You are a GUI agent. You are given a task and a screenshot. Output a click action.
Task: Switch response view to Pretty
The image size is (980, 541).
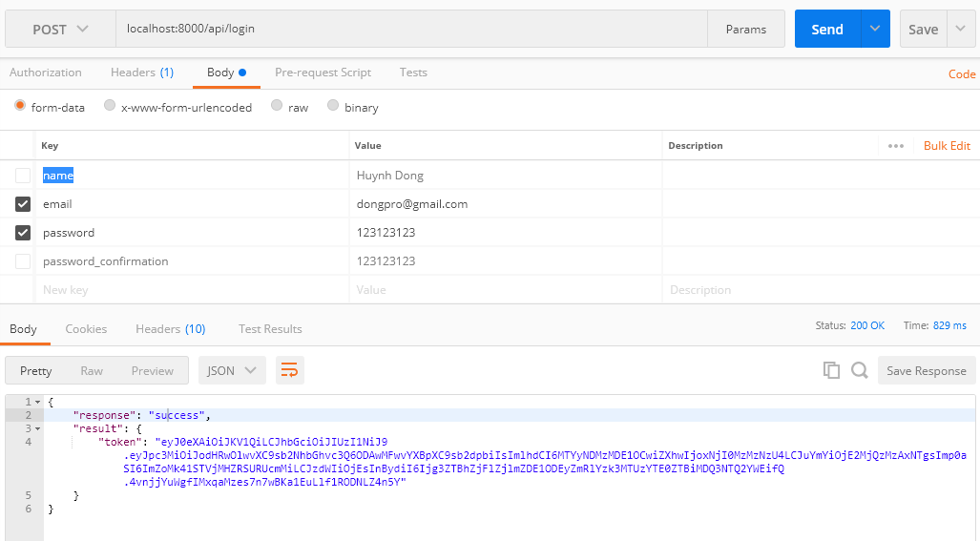35,370
